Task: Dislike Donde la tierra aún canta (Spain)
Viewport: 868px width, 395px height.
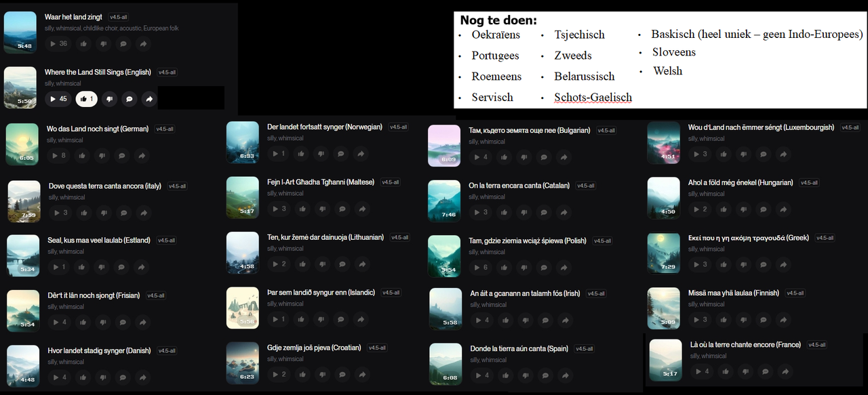Action: tap(525, 375)
